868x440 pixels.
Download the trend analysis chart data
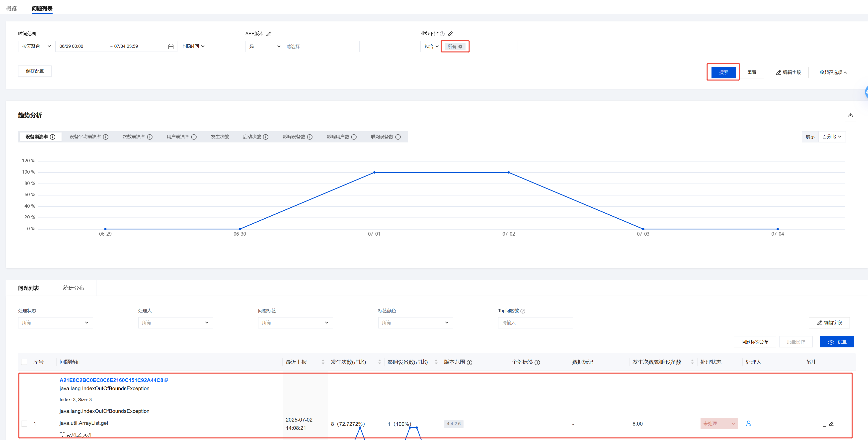pyautogui.click(x=850, y=115)
